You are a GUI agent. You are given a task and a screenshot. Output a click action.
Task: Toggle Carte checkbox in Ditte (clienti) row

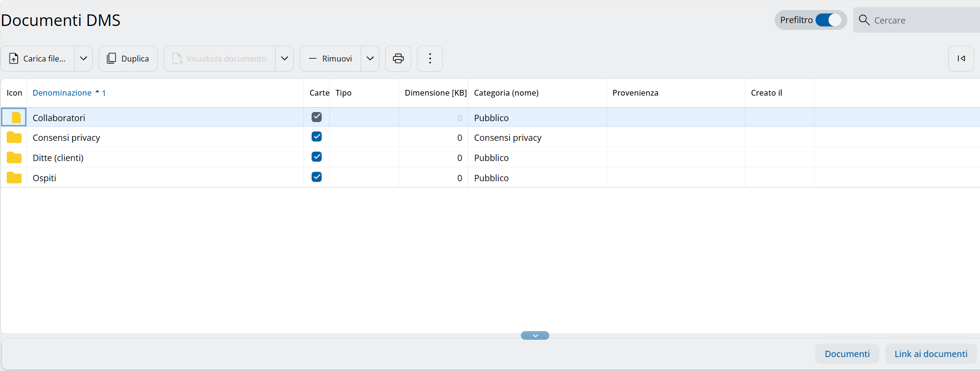(x=316, y=157)
